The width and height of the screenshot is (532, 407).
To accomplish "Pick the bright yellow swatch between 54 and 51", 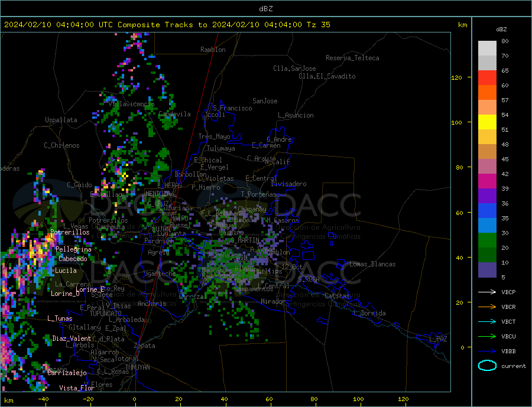I will pos(487,122).
